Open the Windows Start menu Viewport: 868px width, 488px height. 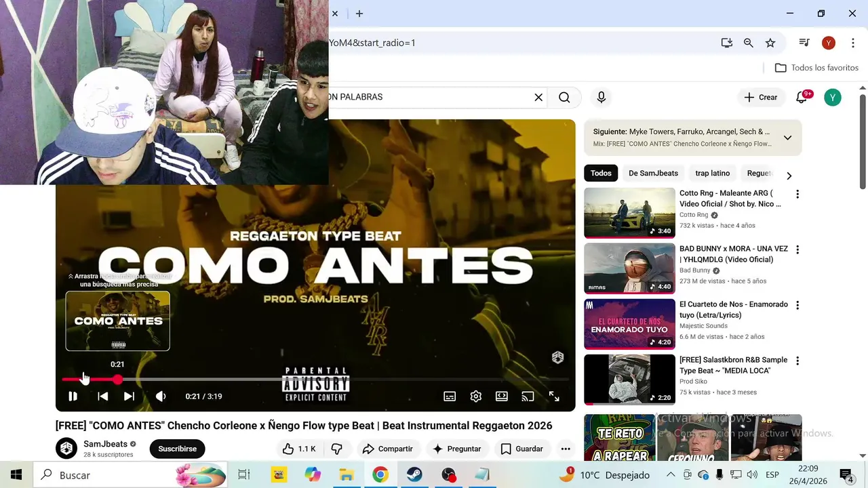point(16,475)
